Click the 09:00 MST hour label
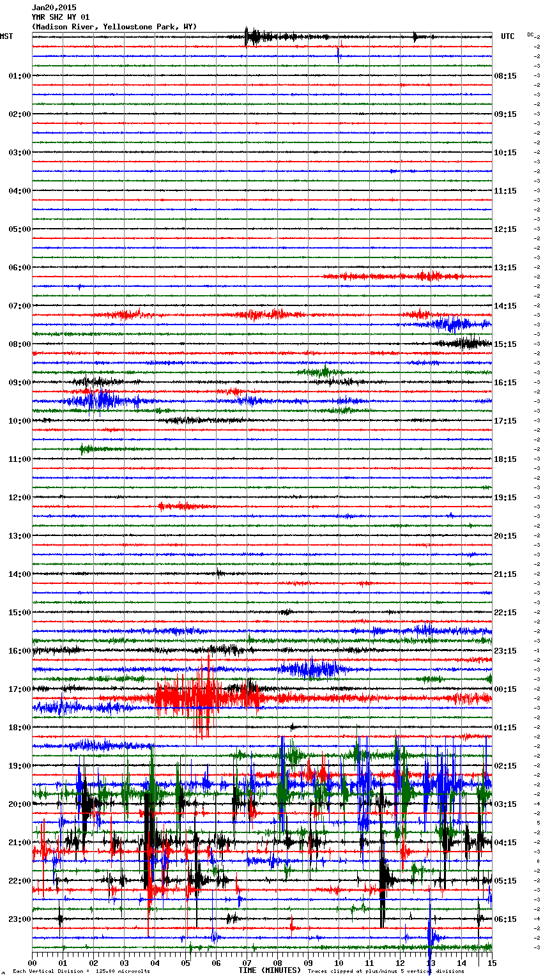Screen dimensions: 543x980 20,383
